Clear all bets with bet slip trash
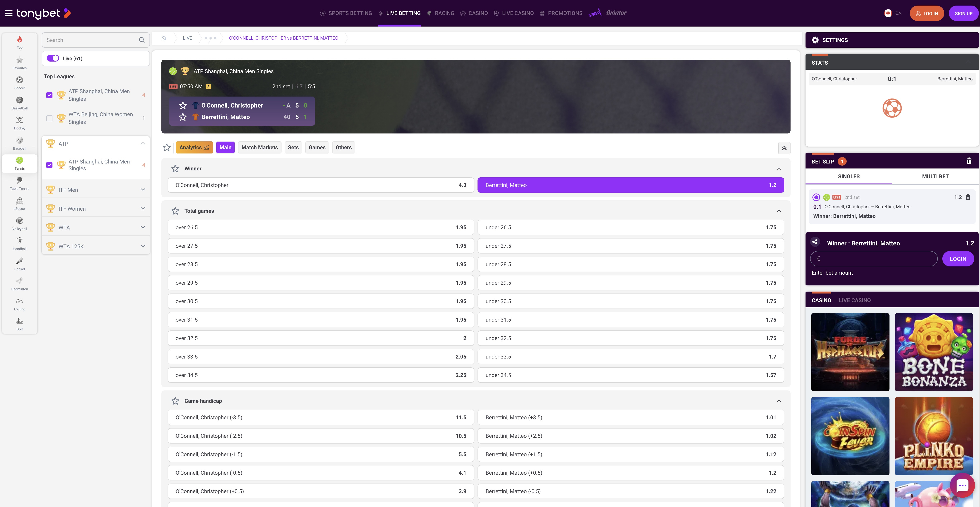The image size is (980, 507). click(969, 161)
